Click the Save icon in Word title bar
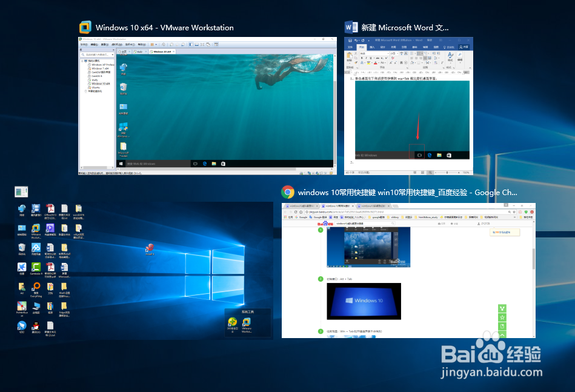Screen dimensions: 575x392 coord(350,41)
